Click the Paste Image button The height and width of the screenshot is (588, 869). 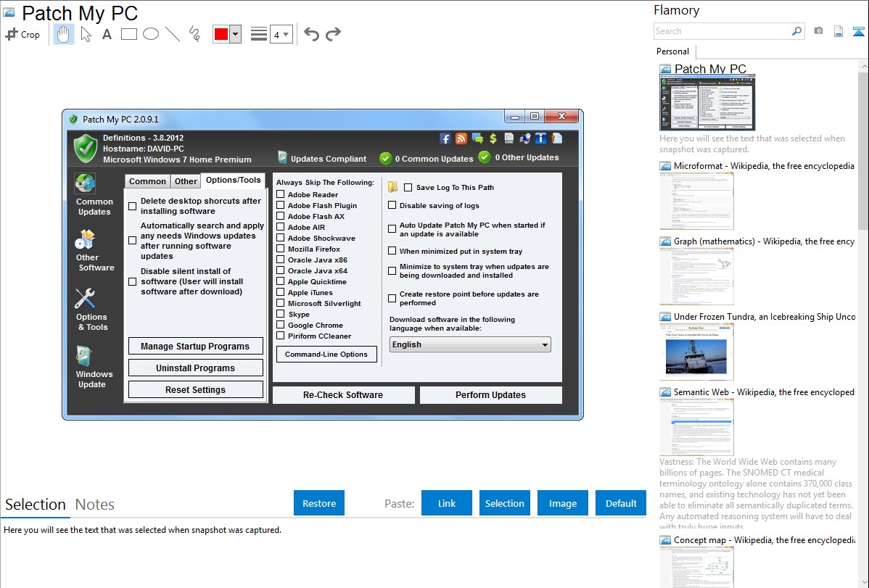click(x=562, y=503)
